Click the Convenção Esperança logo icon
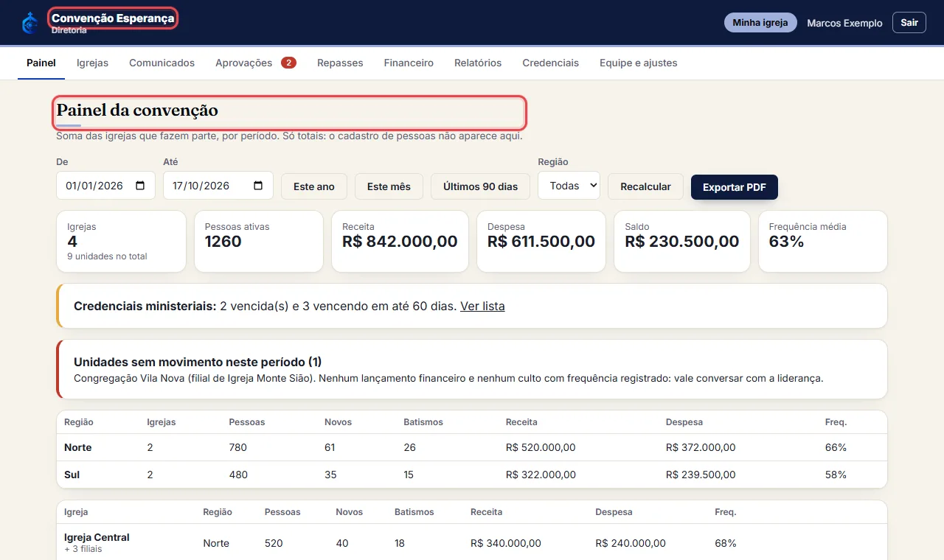 click(29, 24)
